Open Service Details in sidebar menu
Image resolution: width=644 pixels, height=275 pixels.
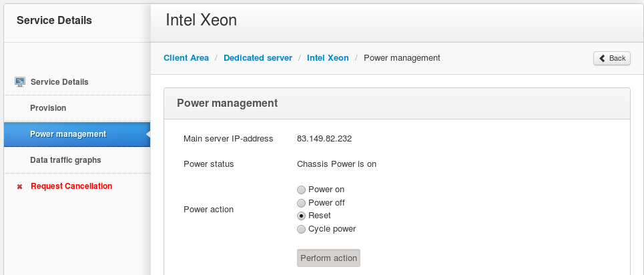click(77, 82)
